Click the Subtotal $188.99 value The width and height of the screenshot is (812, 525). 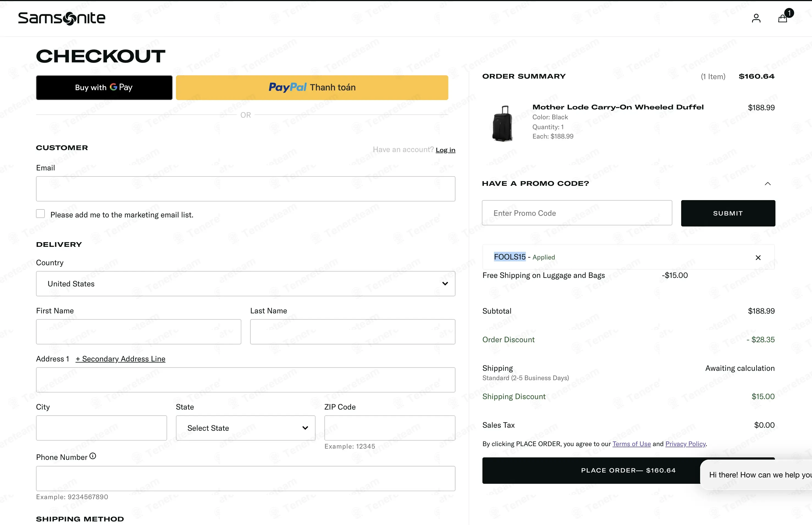pyautogui.click(x=761, y=311)
